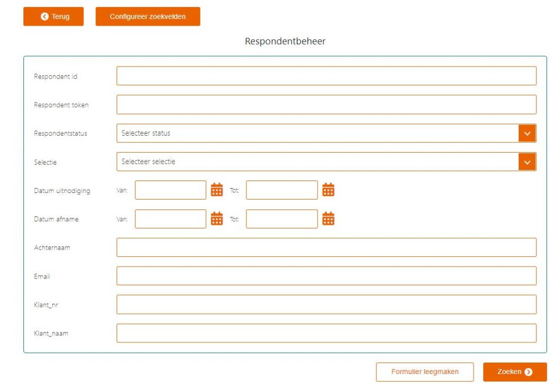The width and height of the screenshot is (558, 392).
Task: Click the Datum uitnodiging label
Action: [62, 191]
